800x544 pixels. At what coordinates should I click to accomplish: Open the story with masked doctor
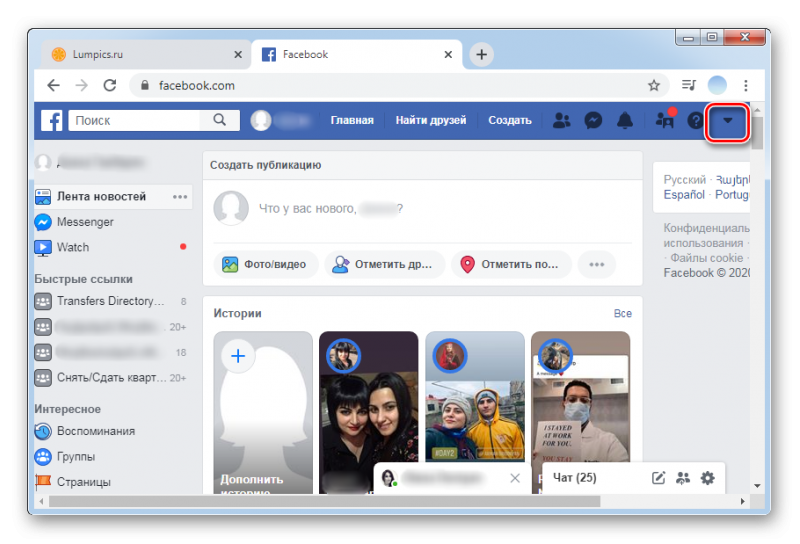581,396
